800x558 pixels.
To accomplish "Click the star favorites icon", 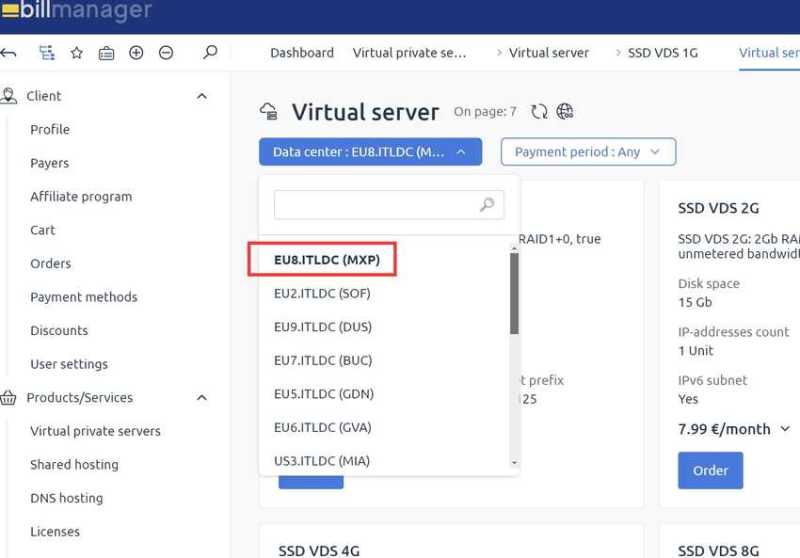I will pos(76,53).
